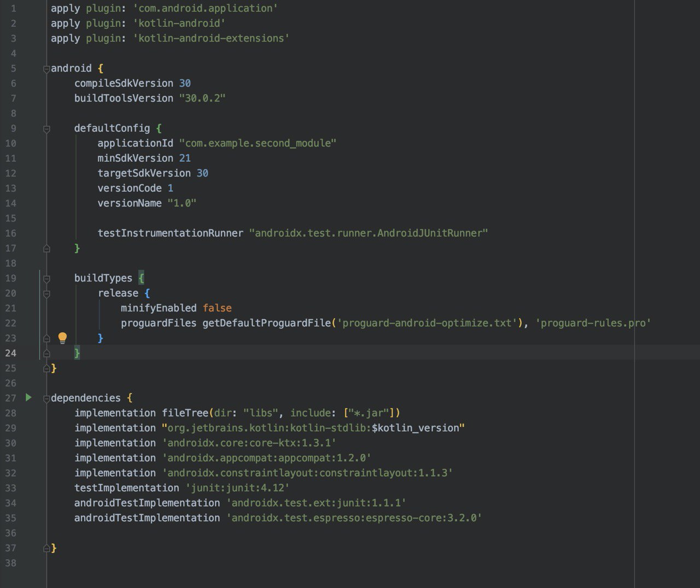
Task: Click the $kotlin_version variable
Action: coord(415,428)
